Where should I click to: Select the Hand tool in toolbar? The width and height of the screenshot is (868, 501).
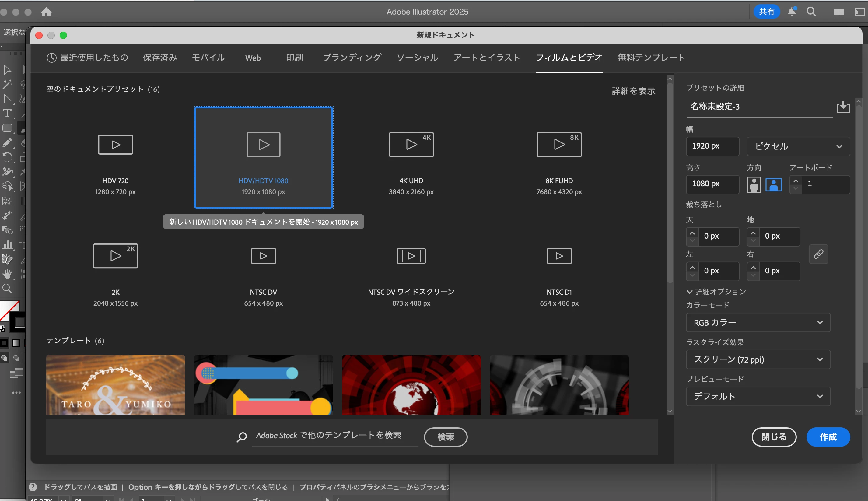[7, 274]
